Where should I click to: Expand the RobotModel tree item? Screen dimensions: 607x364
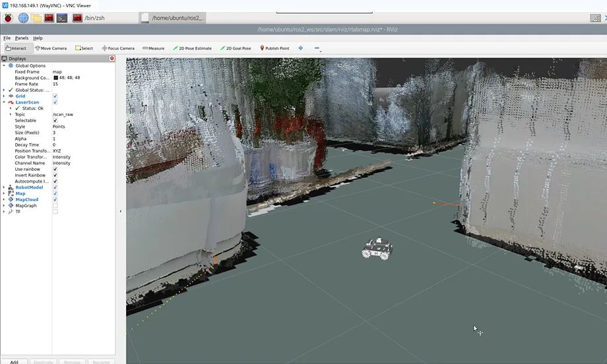click(x=4, y=187)
